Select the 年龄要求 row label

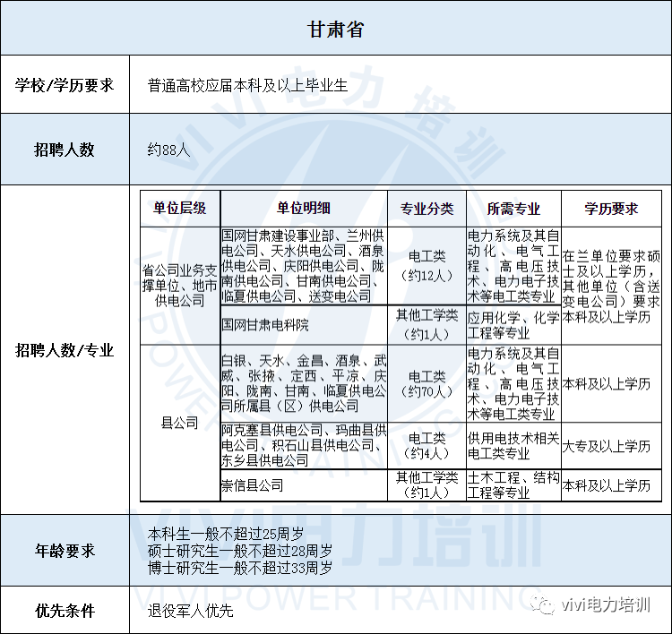(x=65, y=551)
